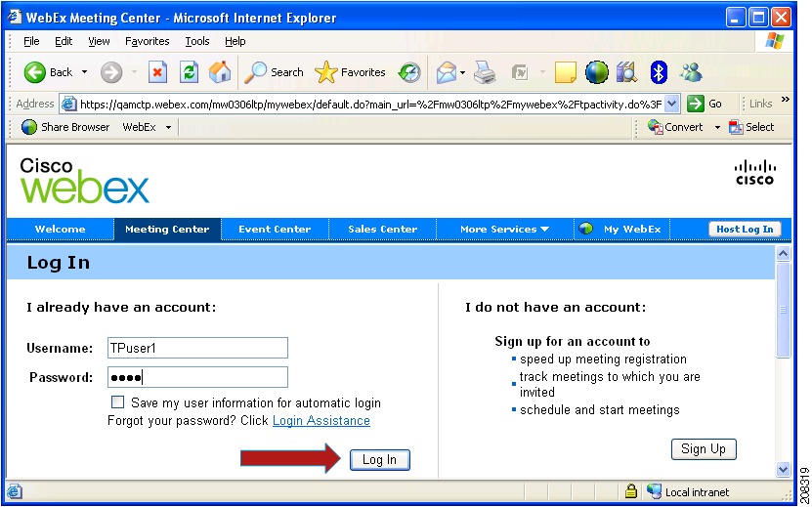
Task: Click the Local intranet zone icon
Action: click(x=654, y=491)
